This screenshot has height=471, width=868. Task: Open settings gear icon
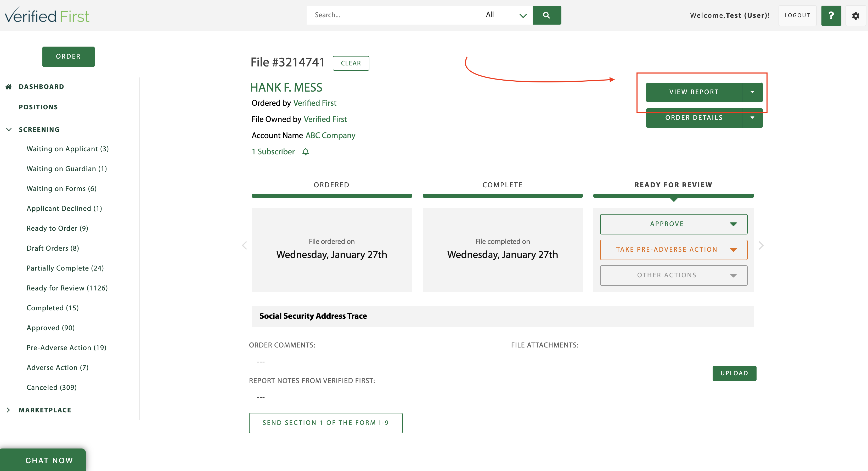[855, 15]
